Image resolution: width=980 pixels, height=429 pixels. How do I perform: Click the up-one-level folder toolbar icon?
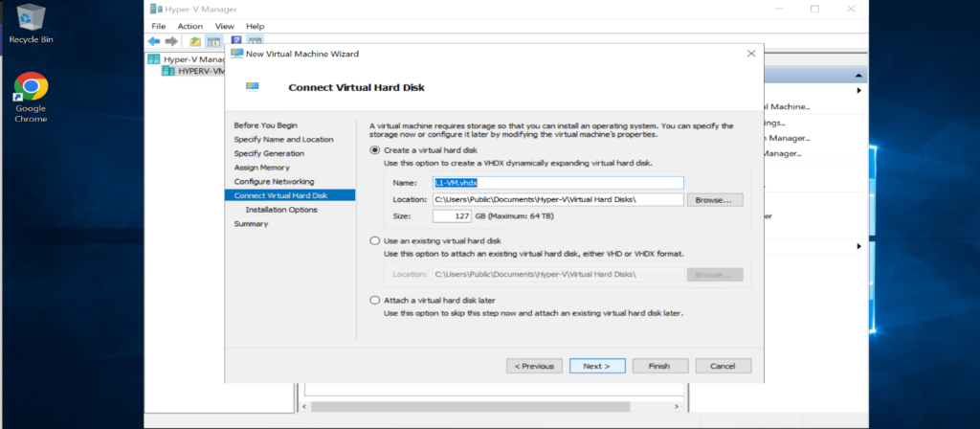[x=195, y=42]
